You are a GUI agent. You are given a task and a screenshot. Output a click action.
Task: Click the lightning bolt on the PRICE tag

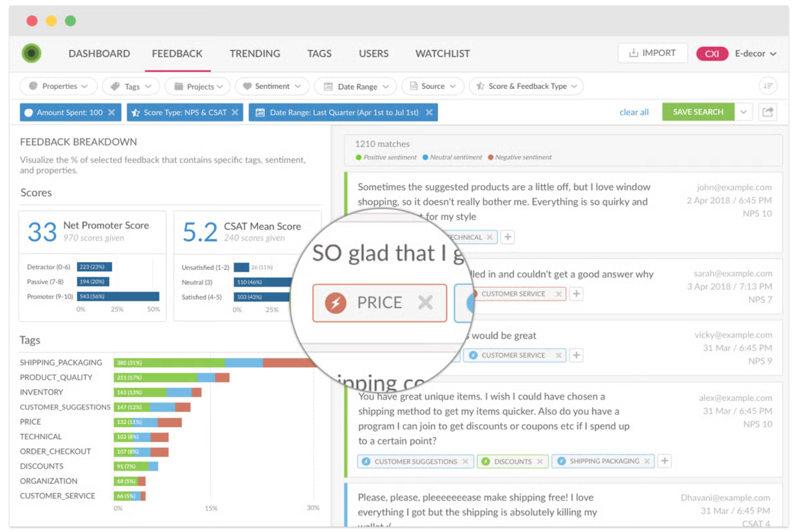[336, 302]
